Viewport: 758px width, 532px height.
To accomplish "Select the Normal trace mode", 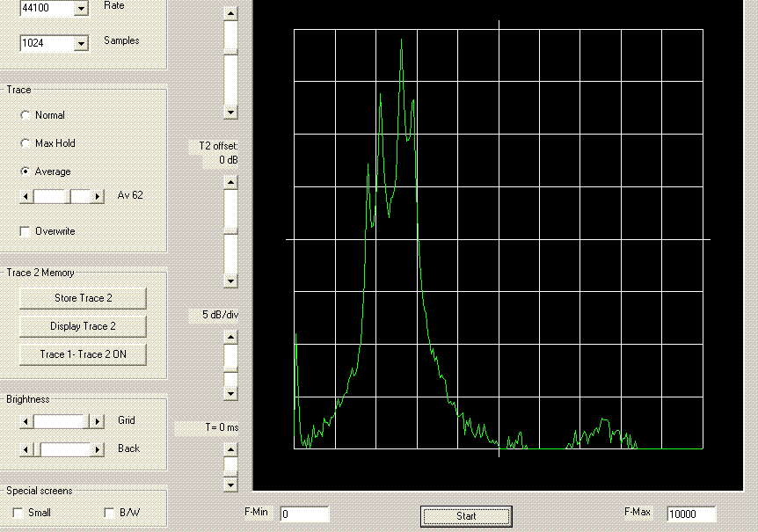I will [x=26, y=115].
